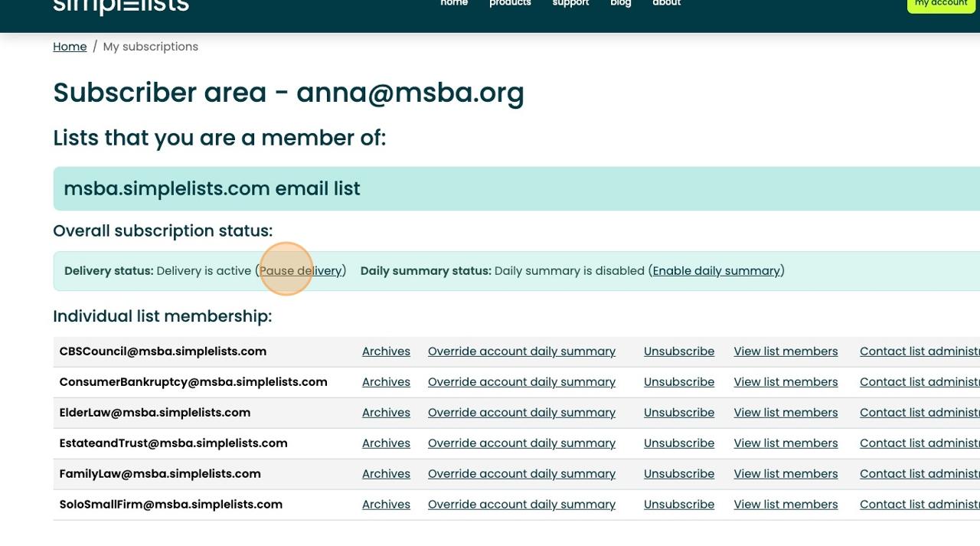
Task: Unsubscribe from EstateandTrust list
Action: (679, 443)
